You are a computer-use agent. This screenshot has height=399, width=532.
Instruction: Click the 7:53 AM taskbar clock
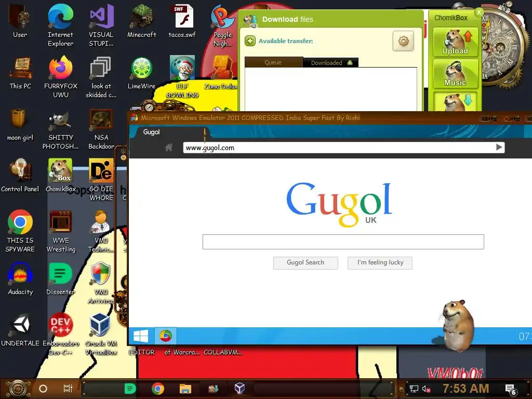pos(466,389)
